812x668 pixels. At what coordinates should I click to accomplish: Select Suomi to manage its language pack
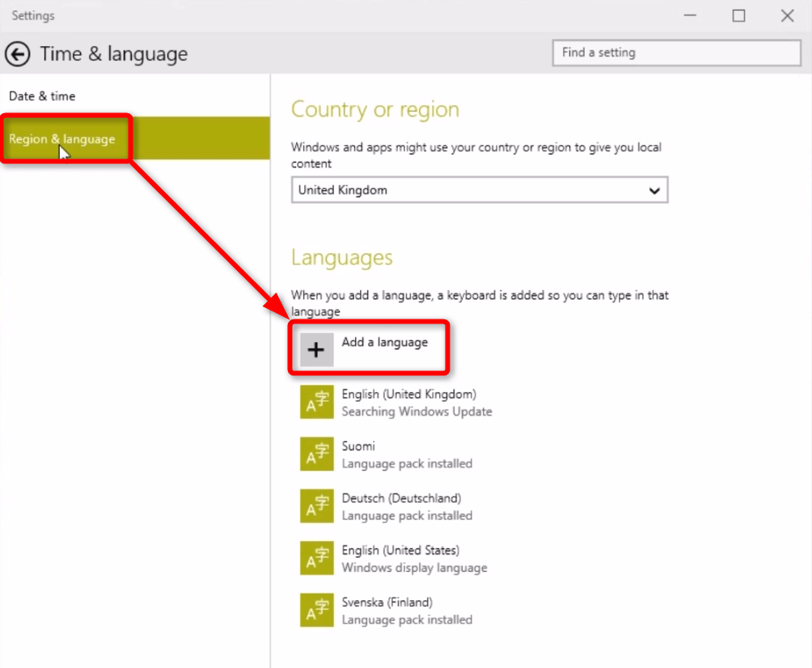coord(380,454)
